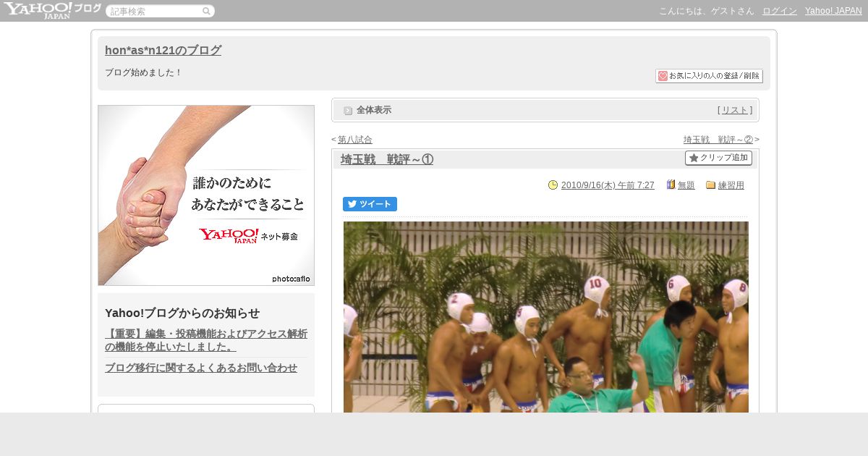The width and height of the screenshot is (868, 456).
Task: Open the 無題 library link
Action: 686,185
